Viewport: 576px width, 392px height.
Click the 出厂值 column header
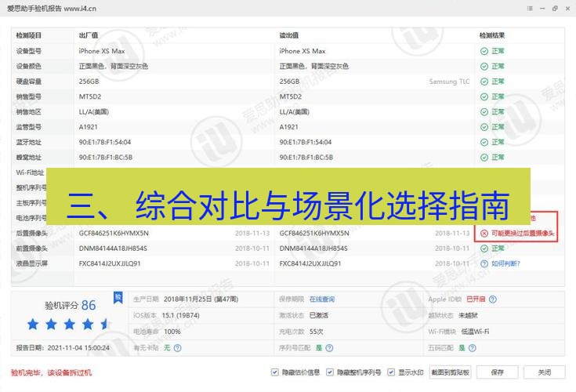[x=89, y=35]
